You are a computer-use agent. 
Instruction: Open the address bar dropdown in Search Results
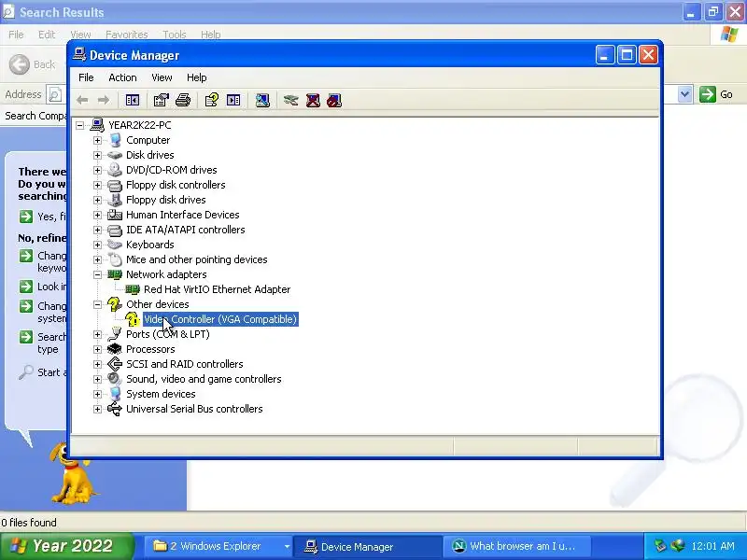tap(685, 94)
